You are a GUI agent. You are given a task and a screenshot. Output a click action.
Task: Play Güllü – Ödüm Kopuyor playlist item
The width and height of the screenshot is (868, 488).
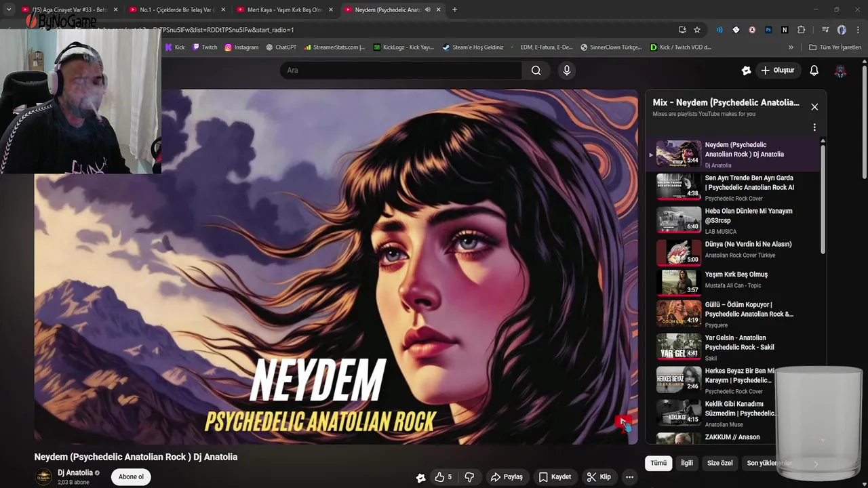point(734,314)
